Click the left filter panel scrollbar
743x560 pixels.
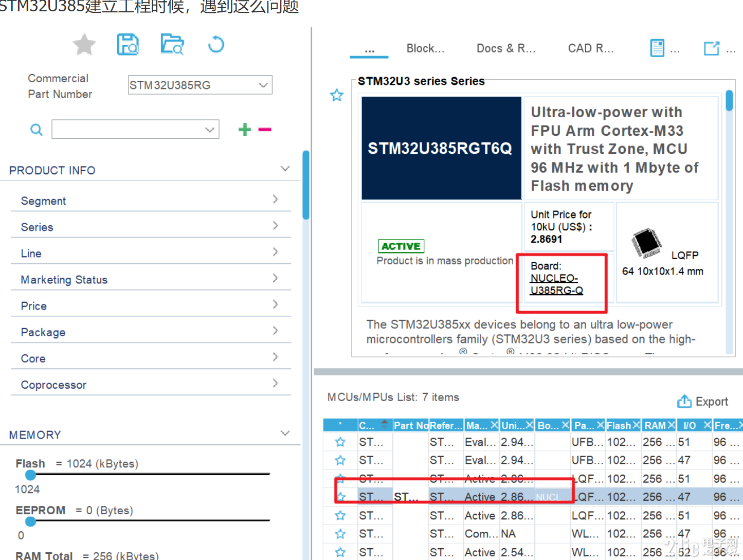click(x=306, y=185)
